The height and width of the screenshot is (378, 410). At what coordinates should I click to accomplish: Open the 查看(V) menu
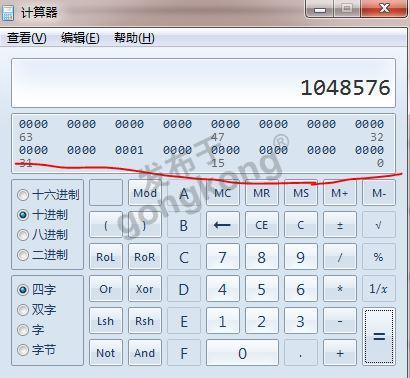coord(27,38)
